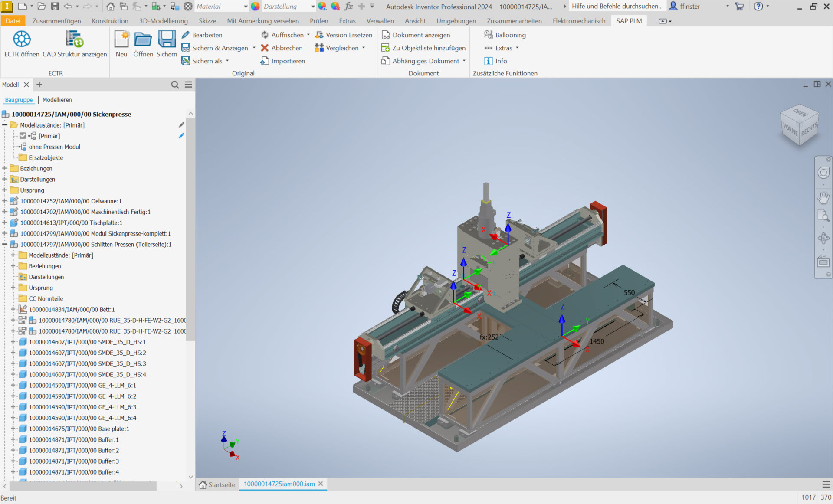The image size is (833, 504).
Task: Click the appearance color wheel next to Darstellung
Action: click(x=255, y=7)
